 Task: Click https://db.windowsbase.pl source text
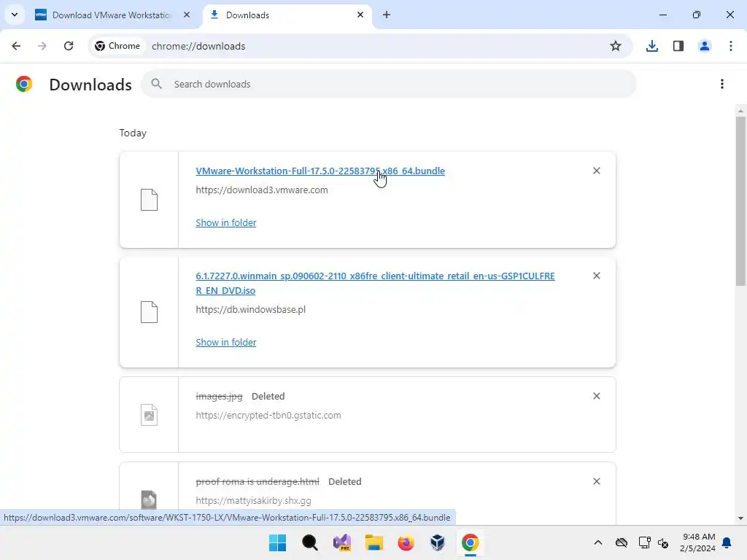pyautogui.click(x=251, y=309)
